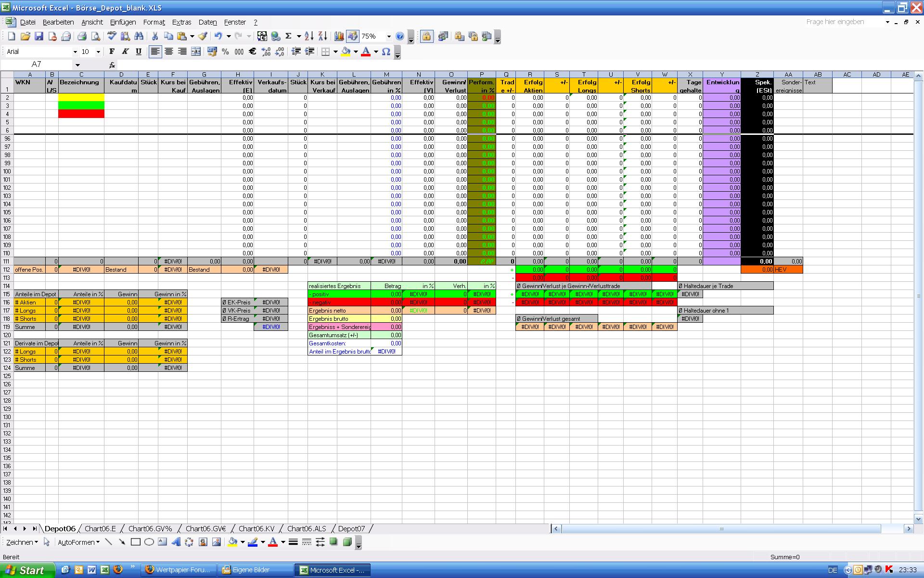Open the Chart Wizard icon
The image size is (924, 578).
(x=339, y=36)
